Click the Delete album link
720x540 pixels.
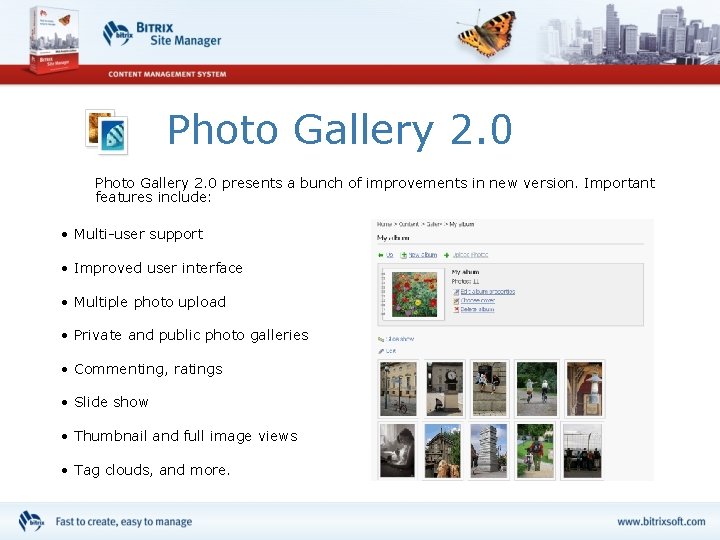point(477,309)
